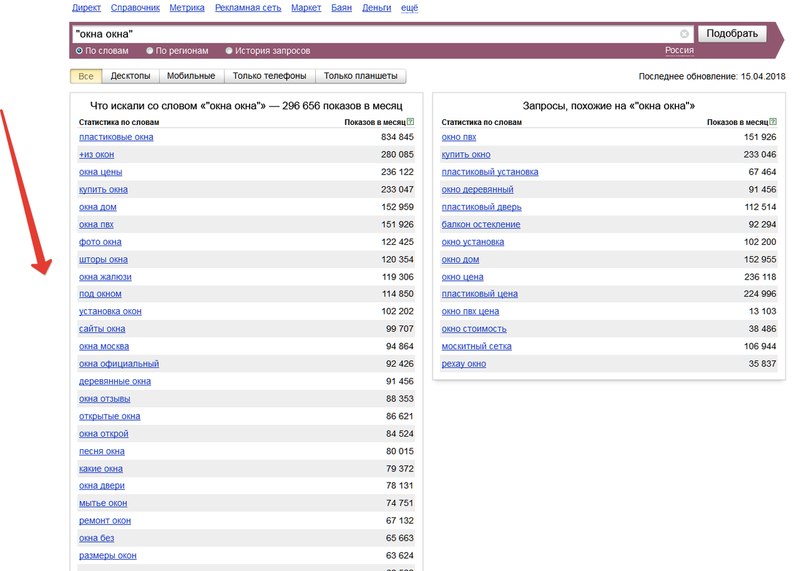Open the similar query 'купить окно' link
Viewport: 807px width, 571px height.
(466, 154)
